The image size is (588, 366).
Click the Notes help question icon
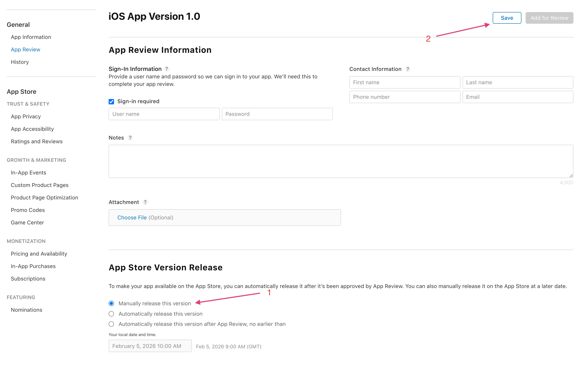(130, 138)
